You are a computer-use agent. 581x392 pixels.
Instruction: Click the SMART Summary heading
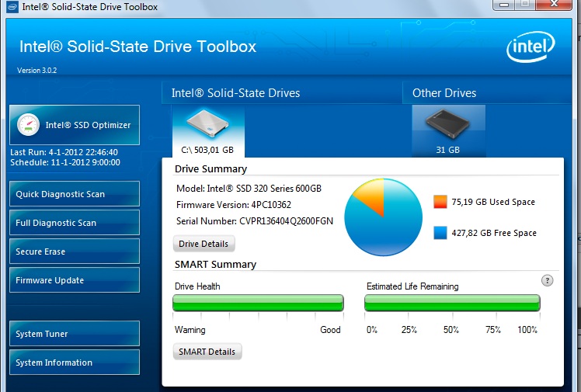pos(215,264)
